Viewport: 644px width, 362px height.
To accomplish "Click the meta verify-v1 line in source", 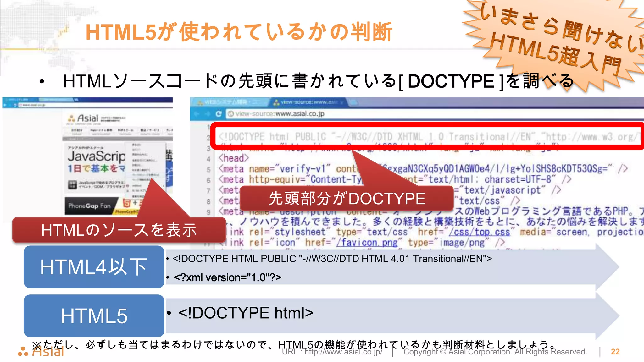I will (x=423, y=169).
